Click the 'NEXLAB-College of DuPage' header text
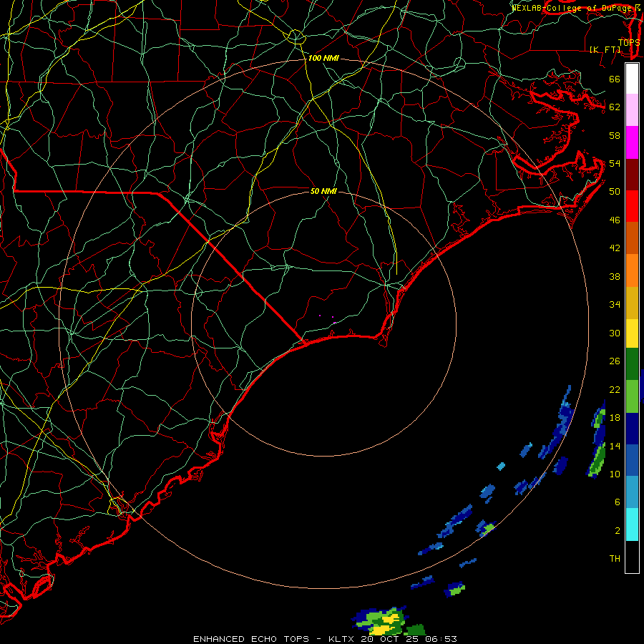The image size is (644, 644). pyautogui.click(x=571, y=8)
